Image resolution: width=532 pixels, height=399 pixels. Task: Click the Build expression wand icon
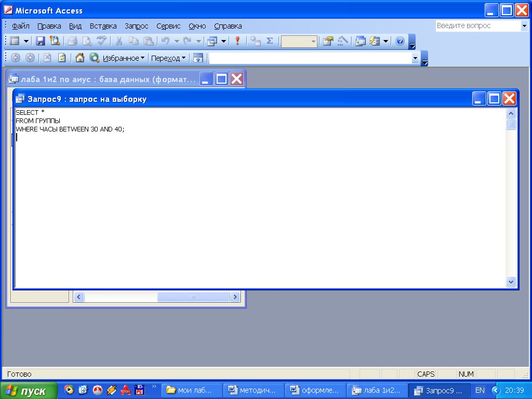click(343, 42)
